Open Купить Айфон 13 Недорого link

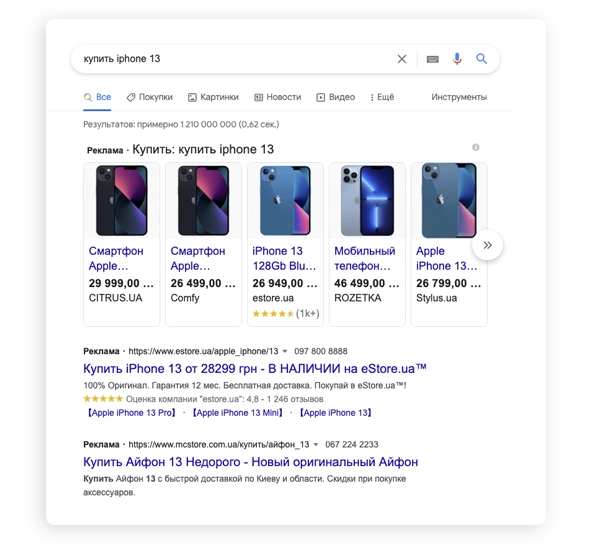[x=251, y=462]
